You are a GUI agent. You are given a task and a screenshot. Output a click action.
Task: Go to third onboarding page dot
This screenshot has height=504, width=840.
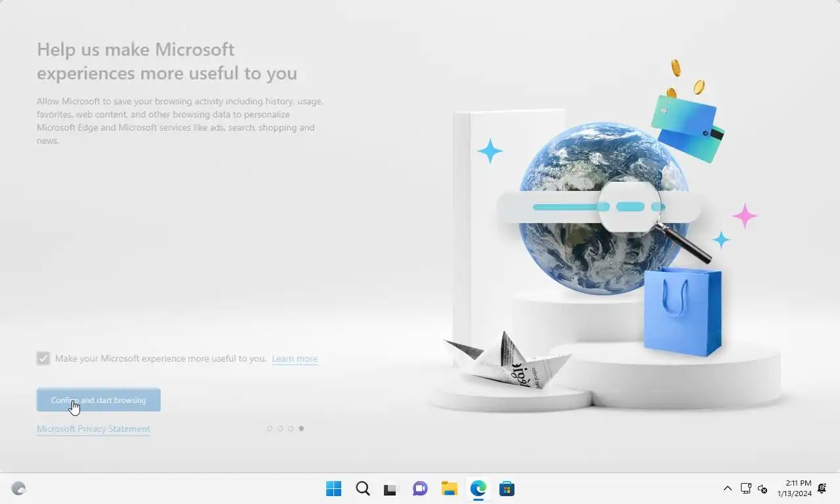(291, 429)
